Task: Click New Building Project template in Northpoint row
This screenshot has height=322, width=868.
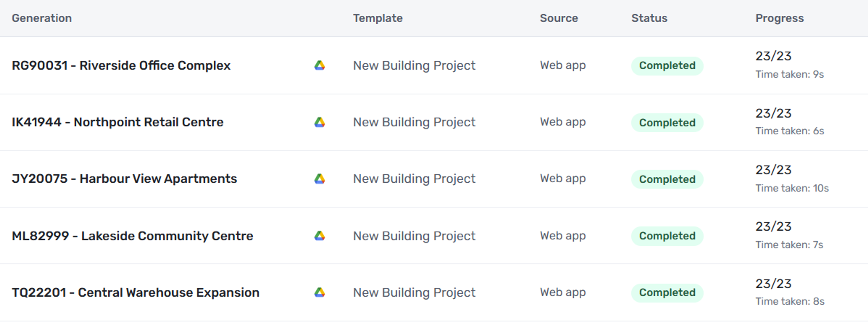Action: pyautogui.click(x=414, y=122)
